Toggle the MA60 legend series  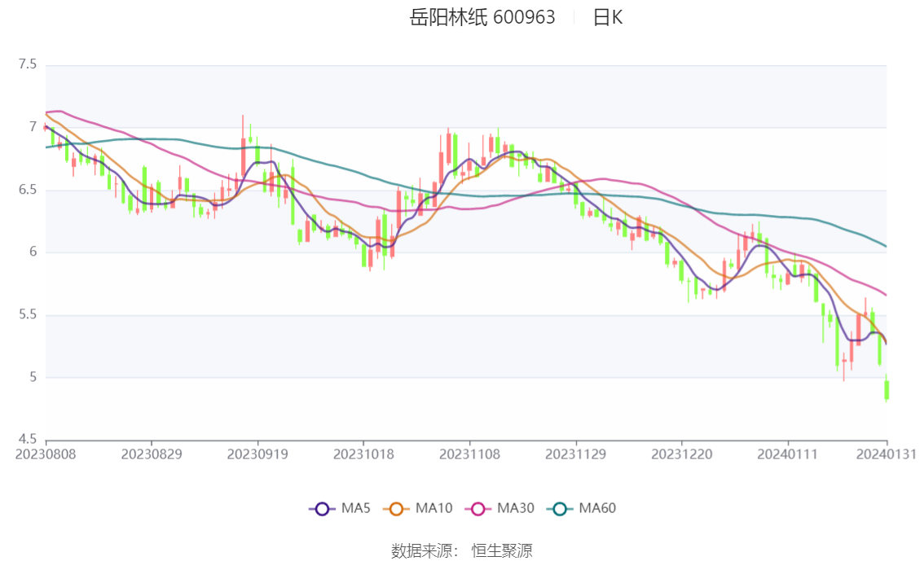tap(582, 509)
